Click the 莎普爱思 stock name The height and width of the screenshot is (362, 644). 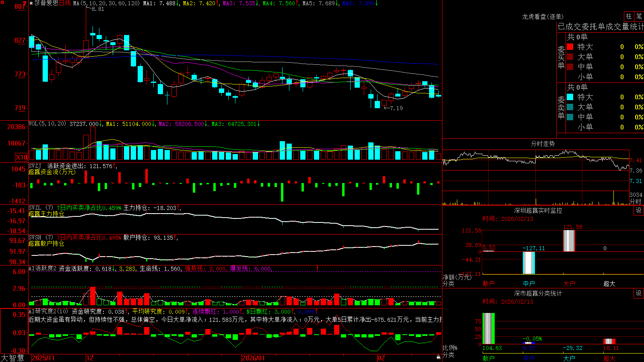pyautogui.click(x=46, y=3)
